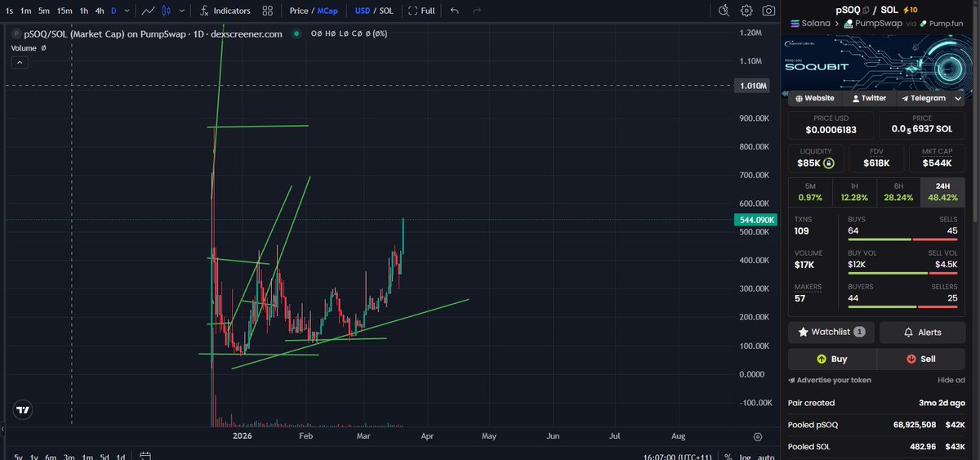Viewport: 980px width, 460px height.
Task: Select the line chart style icon
Action: coord(148,11)
